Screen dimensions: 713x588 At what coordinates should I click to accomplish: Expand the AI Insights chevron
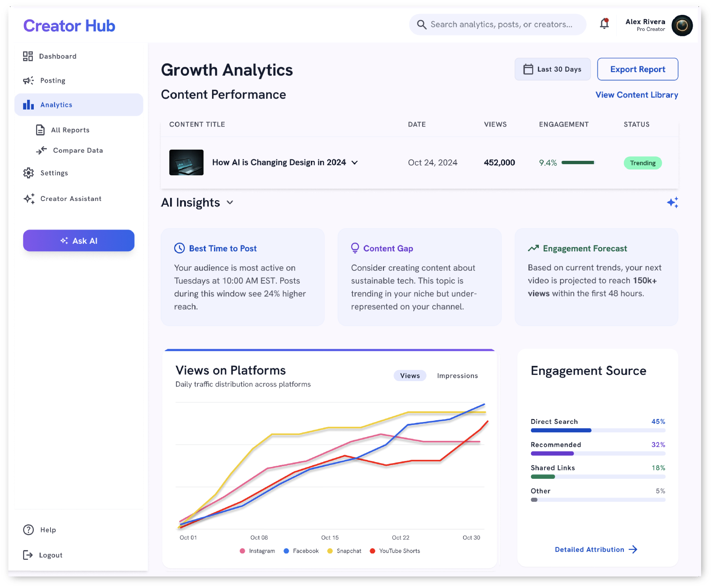pyautogui.click(x=230, y=202)
